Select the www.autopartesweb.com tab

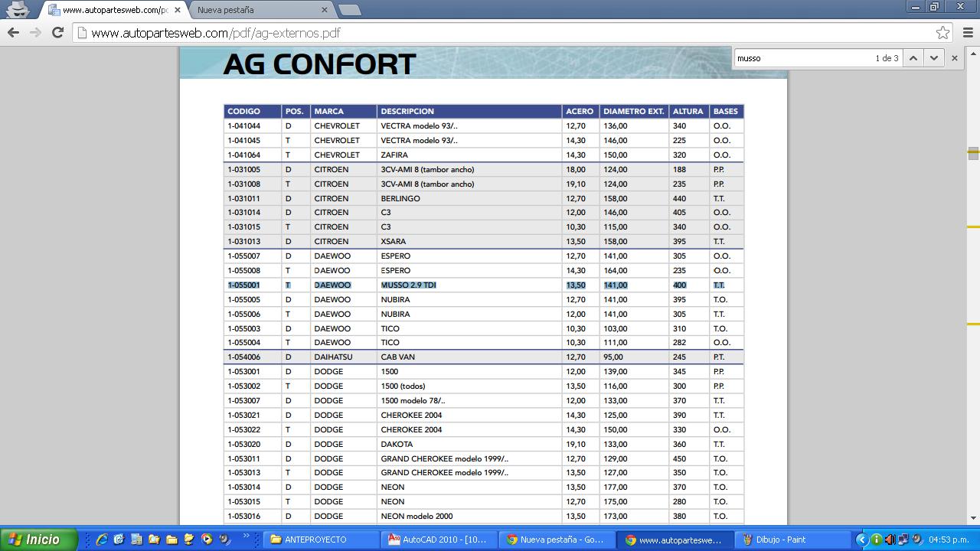[115, 10]
